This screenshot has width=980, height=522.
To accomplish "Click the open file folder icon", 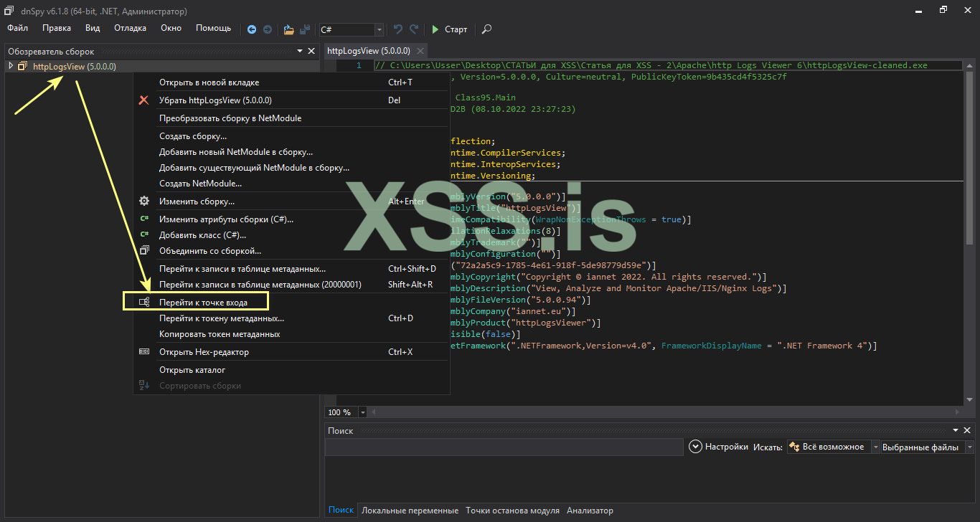I will tap(288, 29).
